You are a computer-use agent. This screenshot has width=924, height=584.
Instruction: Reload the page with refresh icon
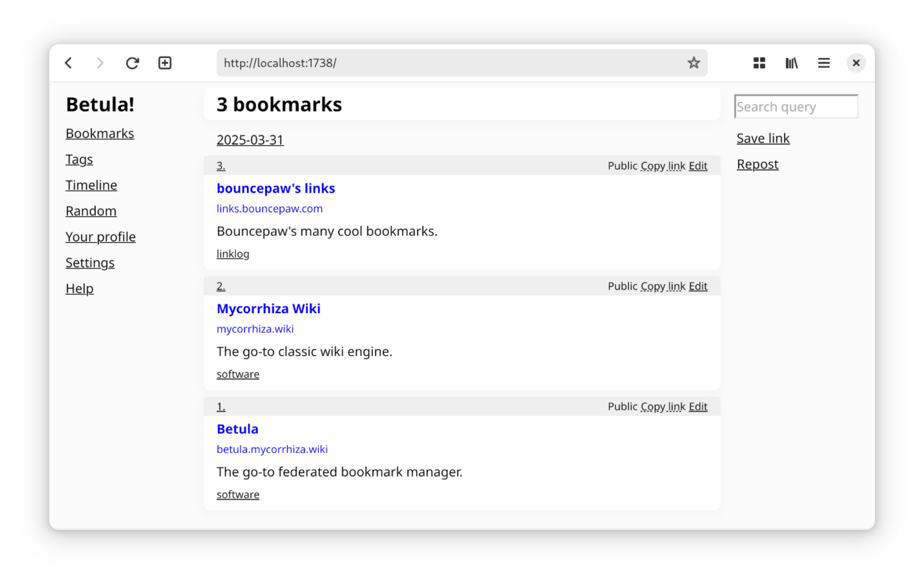pos(132,63)
